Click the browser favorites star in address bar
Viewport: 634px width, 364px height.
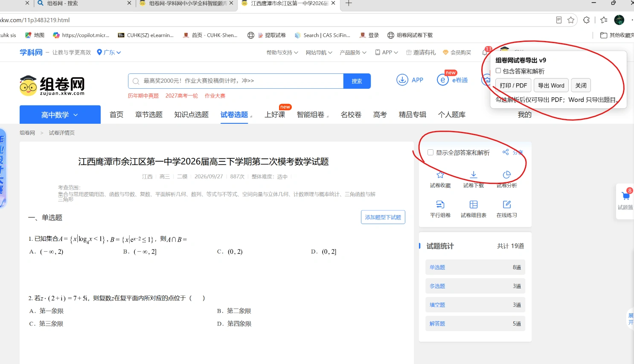571,20
